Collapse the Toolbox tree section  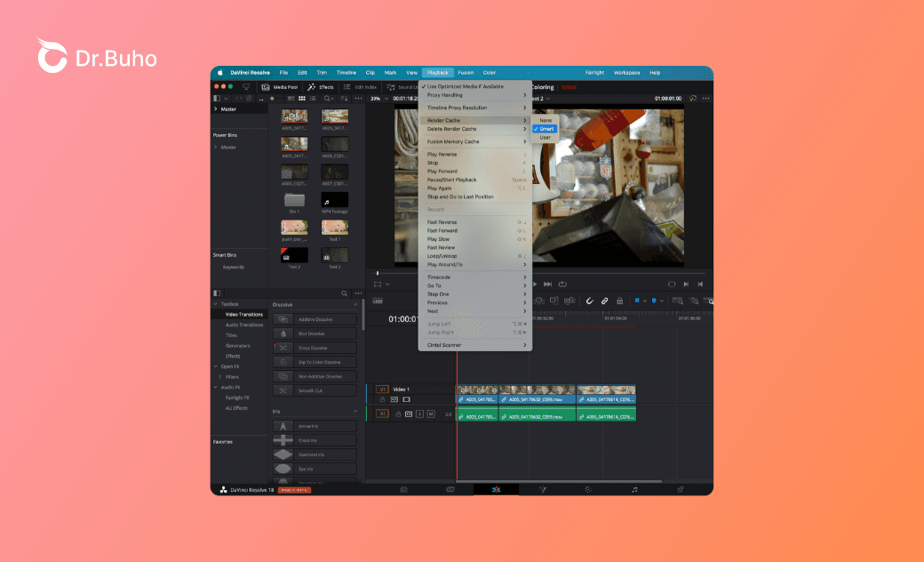coord(216,304)
